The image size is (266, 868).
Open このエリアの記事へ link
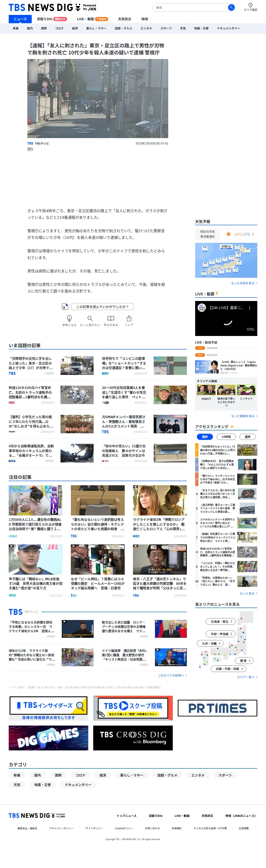(172, 675)
